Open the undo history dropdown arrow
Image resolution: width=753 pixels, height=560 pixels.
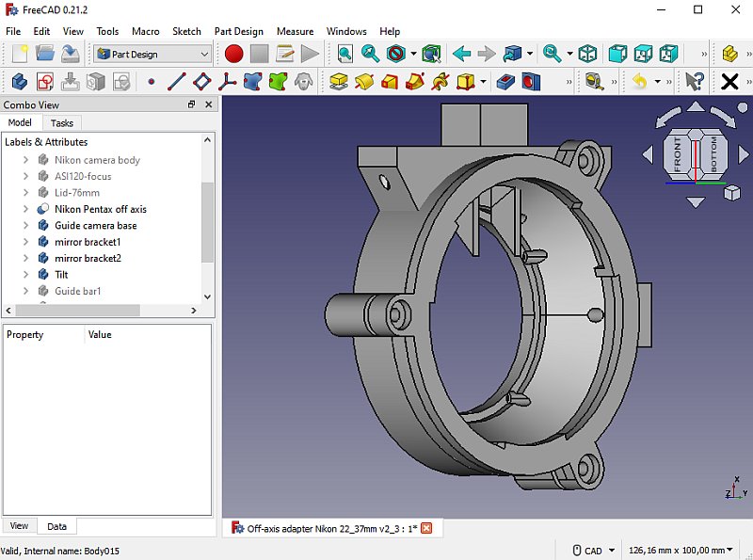point(657,82)
